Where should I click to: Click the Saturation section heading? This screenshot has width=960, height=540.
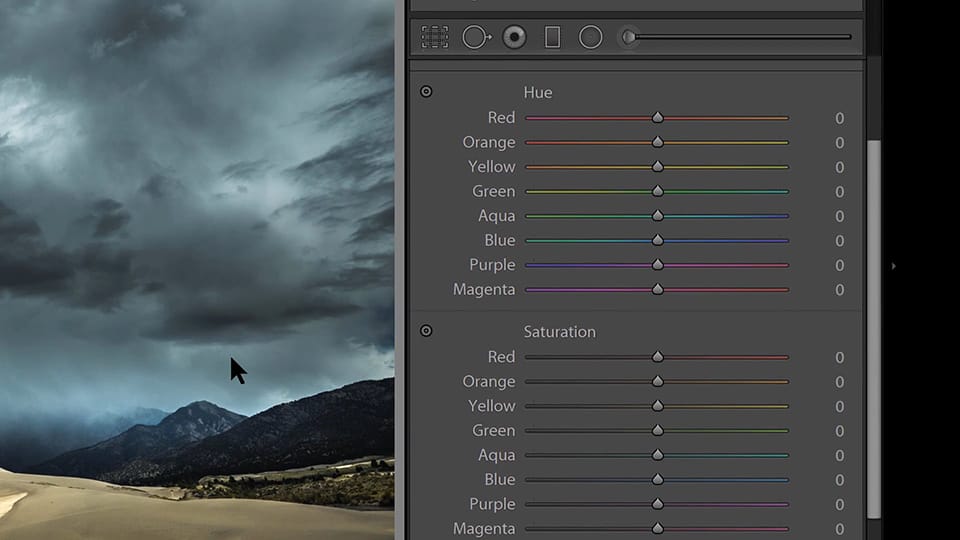point(560,332)
